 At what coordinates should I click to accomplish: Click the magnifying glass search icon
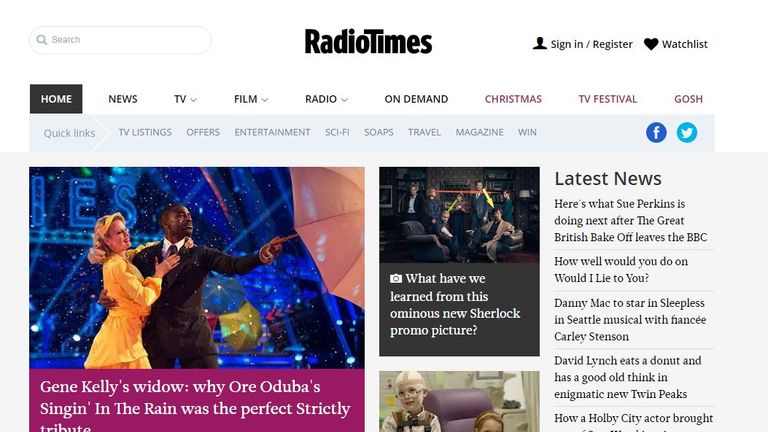click(42, 40)
